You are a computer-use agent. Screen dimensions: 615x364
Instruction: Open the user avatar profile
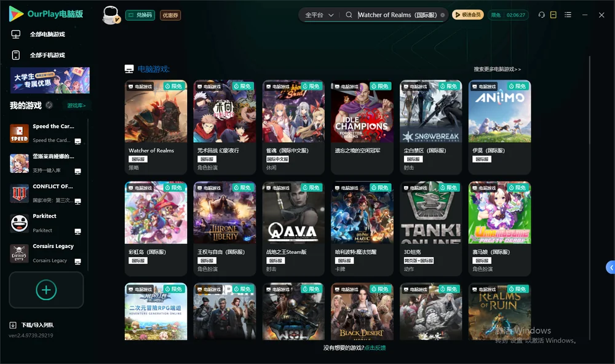click(111, 15)
